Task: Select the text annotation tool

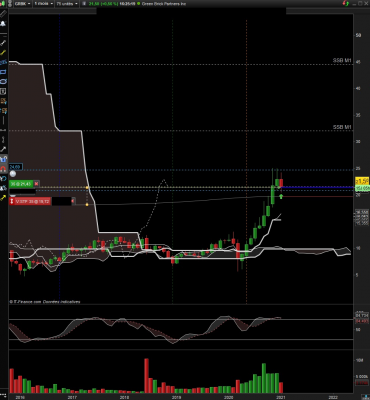Action: (x=3, y=91)
